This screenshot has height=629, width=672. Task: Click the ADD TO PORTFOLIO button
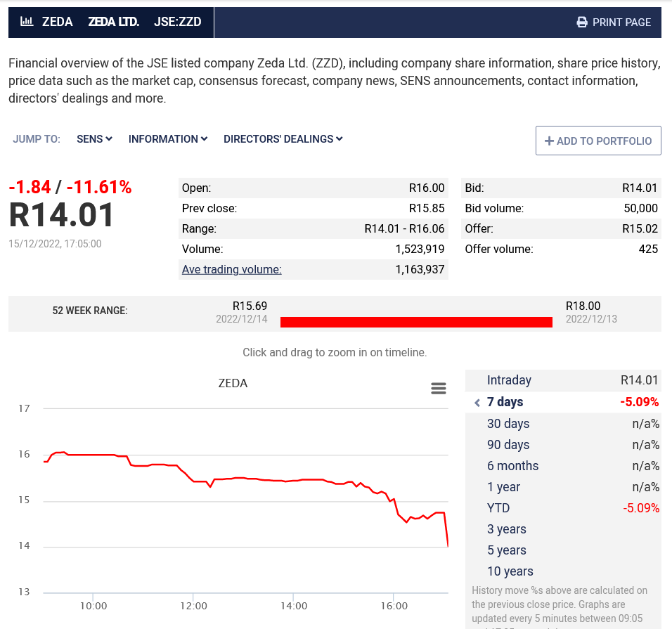[598, 141]
